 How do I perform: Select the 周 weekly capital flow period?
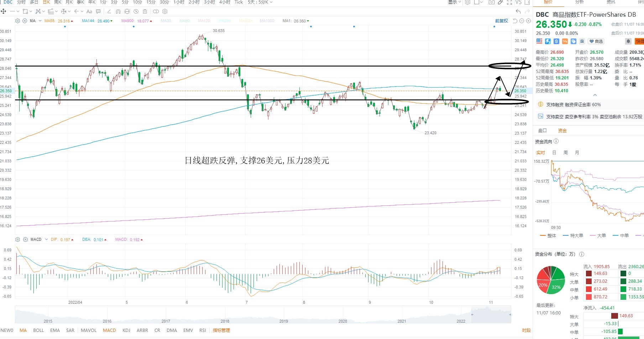(565, 152)
